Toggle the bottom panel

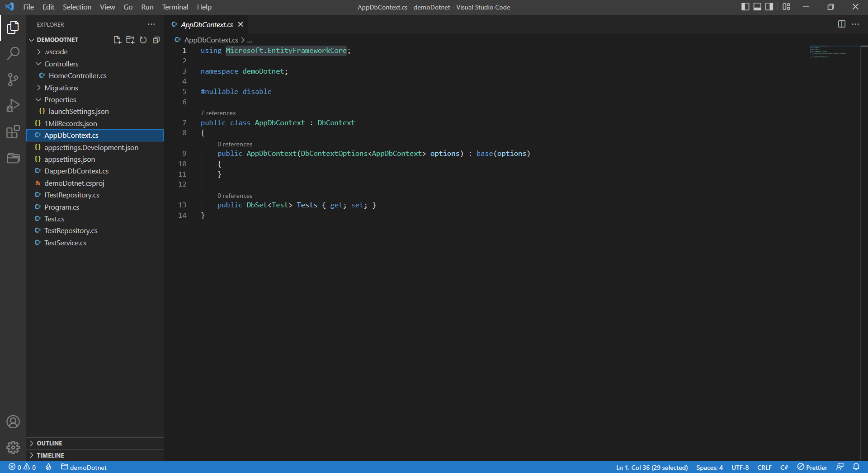click(757, 7)
